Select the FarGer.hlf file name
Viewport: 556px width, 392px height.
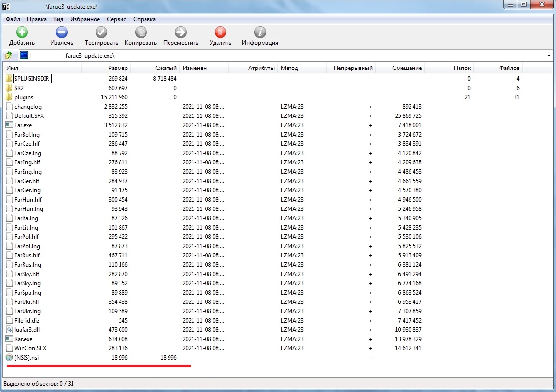(x=26, y=181)
